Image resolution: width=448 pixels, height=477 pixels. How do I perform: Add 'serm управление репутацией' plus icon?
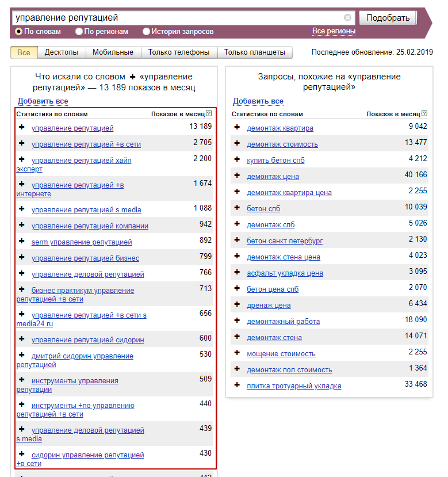tap(22, 241)
